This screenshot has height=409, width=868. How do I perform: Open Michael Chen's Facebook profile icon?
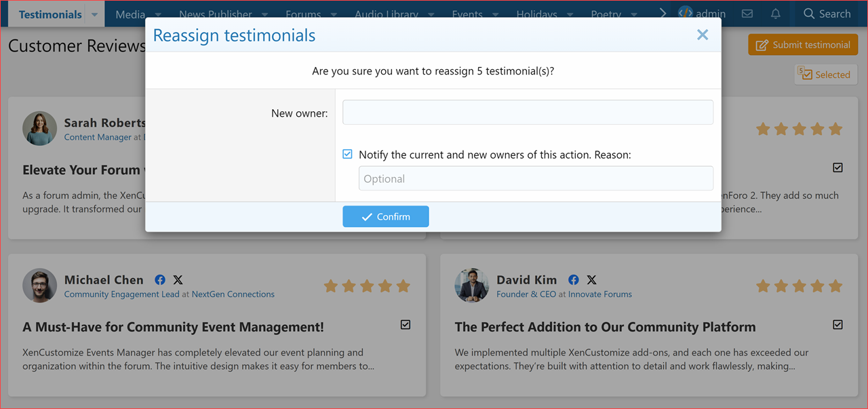tap(160, 279)
